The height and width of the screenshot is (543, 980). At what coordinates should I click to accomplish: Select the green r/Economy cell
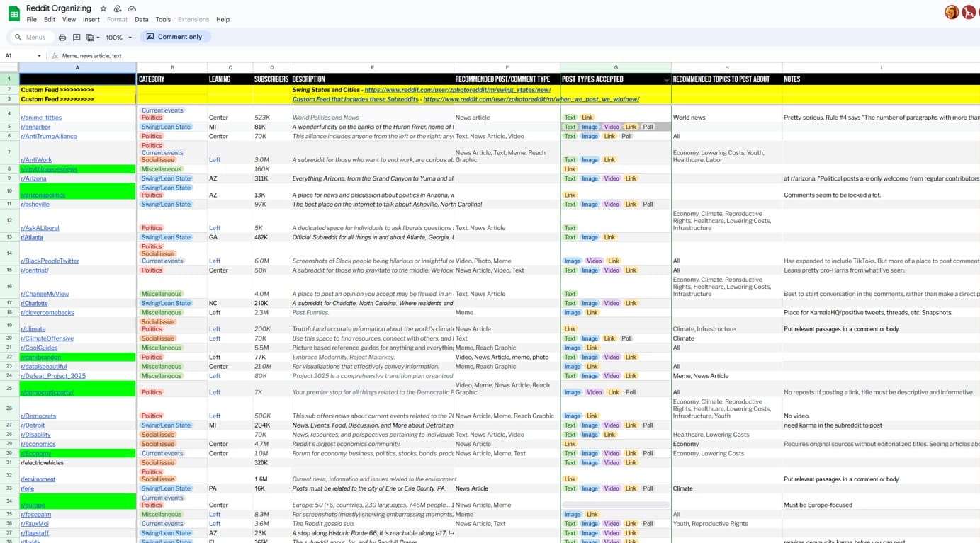(x=77, y=453)
